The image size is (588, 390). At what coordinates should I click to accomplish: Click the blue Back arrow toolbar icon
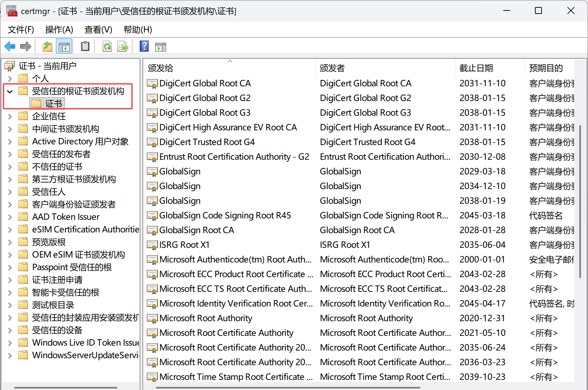click(x=10, y=46)
